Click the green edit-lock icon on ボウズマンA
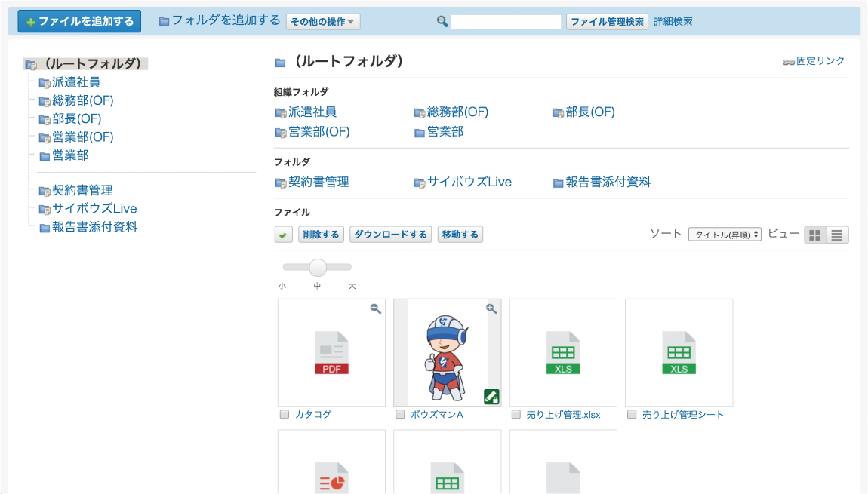The image size is (868, 494). point(491,397)
